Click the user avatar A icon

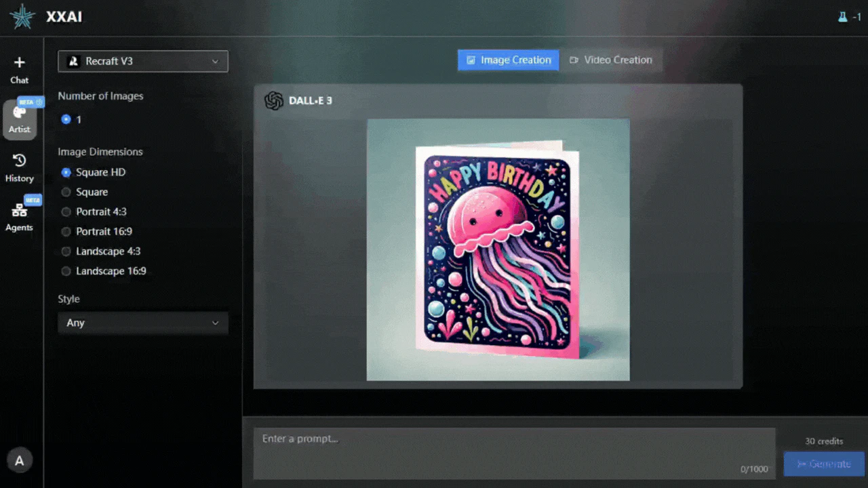click(20, 461)
